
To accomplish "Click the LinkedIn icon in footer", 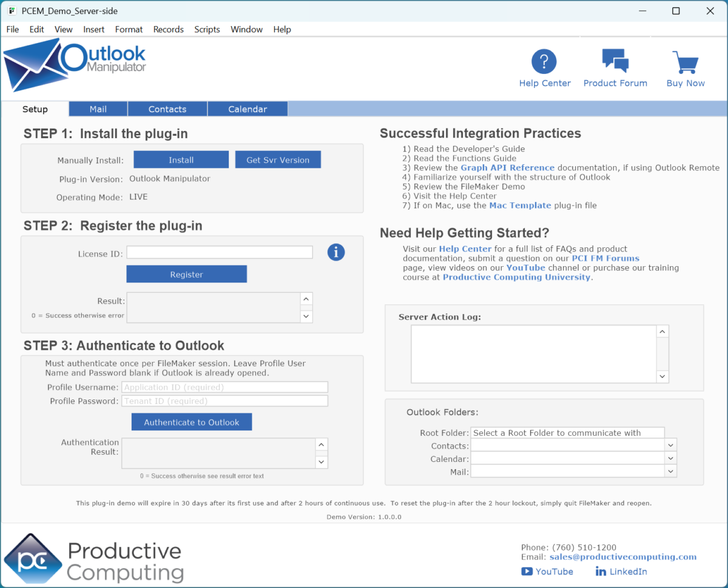I will pos(601,571).
